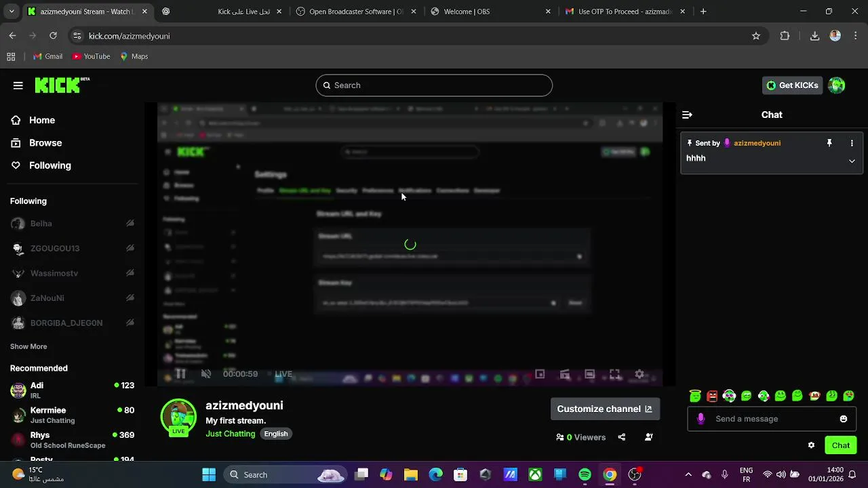This screenshot has height=488, width=868.
Task: Bookmark this page with star icon
Action: pos(756,36)
